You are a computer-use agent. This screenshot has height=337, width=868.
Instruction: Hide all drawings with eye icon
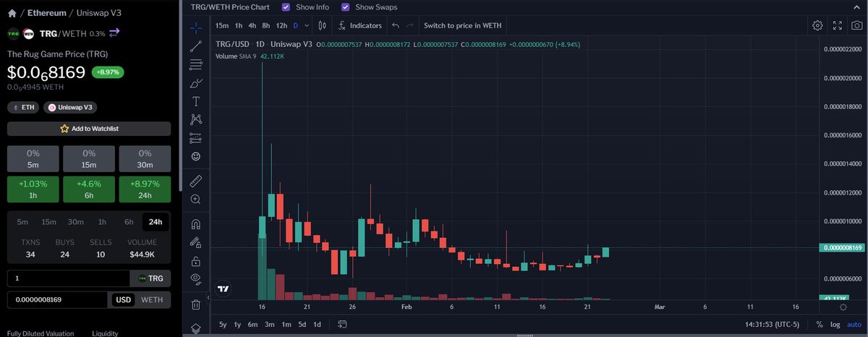(196, 278)
